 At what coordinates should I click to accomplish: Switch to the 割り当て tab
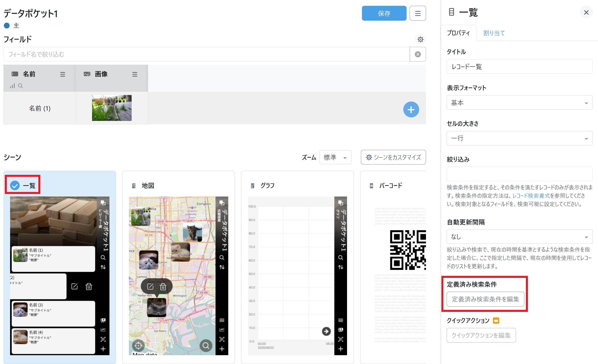pyautogui.click(x=494, y=33)
